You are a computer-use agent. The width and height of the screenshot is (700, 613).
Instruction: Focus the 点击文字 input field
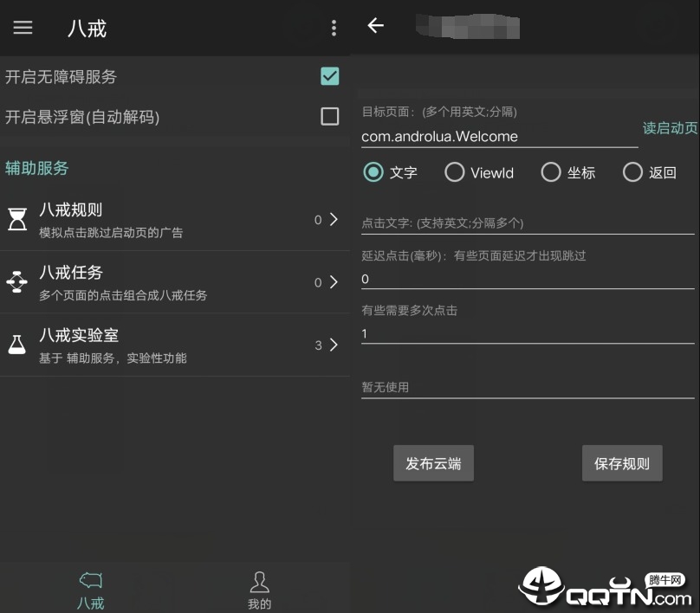[528, 223]
